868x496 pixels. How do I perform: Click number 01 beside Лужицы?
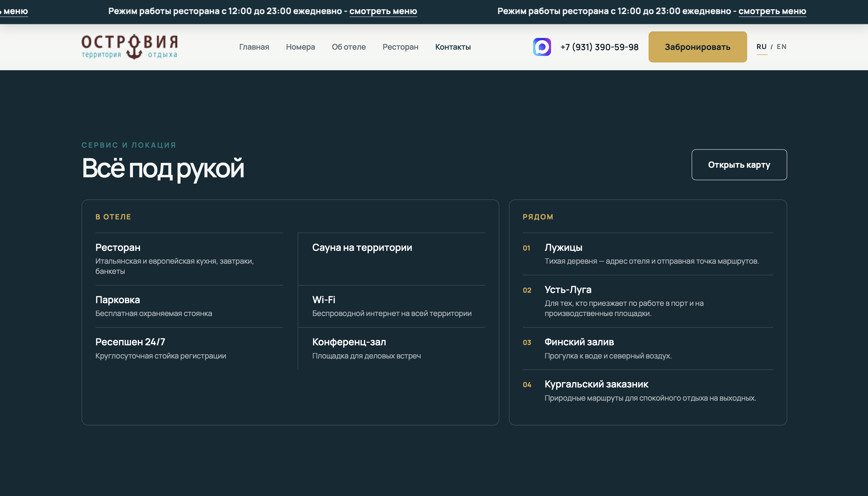coord(527,248)
